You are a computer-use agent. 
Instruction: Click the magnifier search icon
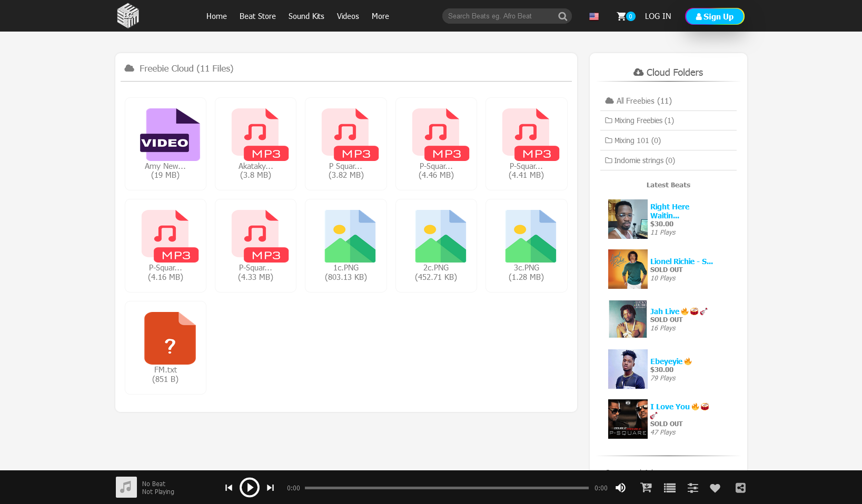point(562,16)
